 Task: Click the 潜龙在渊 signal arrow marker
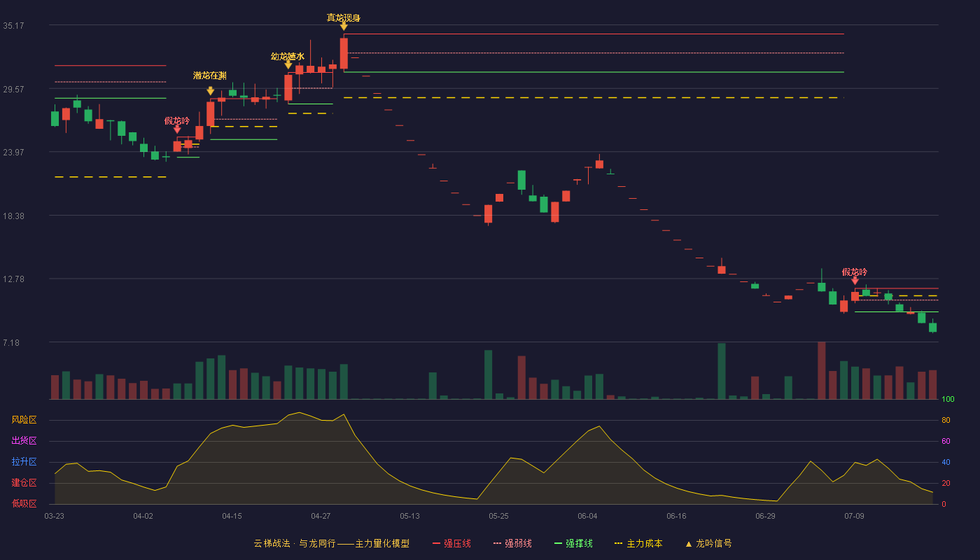tap(210, 91)
